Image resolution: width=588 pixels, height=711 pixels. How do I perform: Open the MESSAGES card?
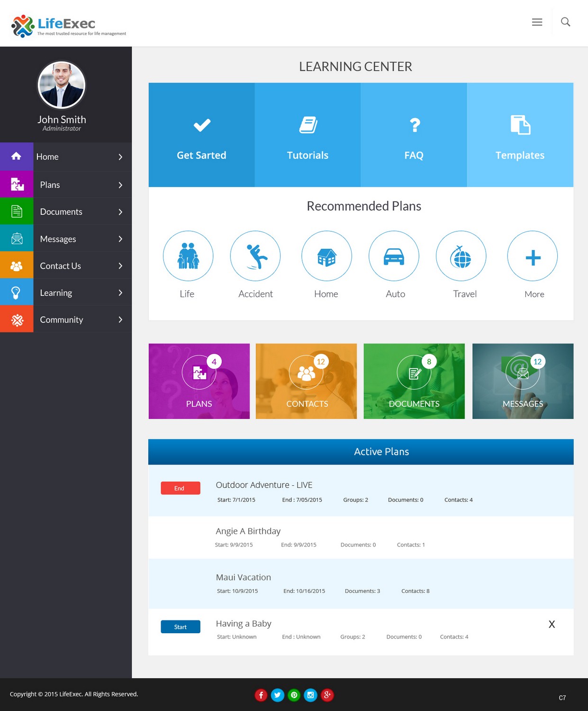pos(523,381)
